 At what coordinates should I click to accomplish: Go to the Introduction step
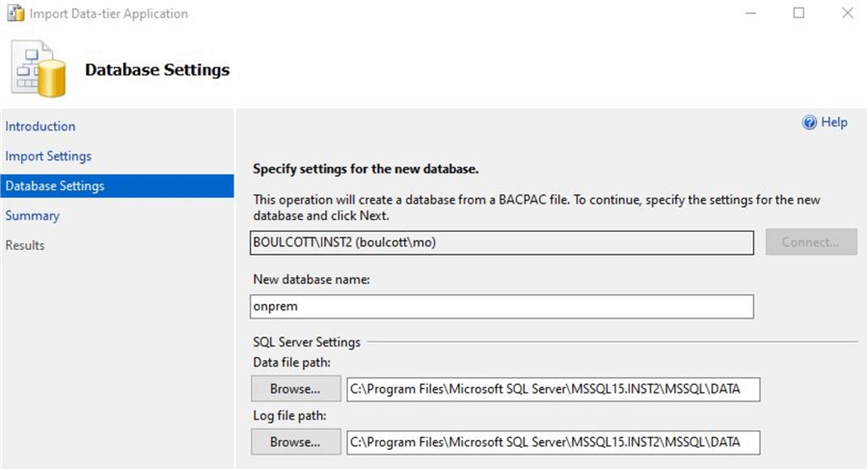point(41,126)
